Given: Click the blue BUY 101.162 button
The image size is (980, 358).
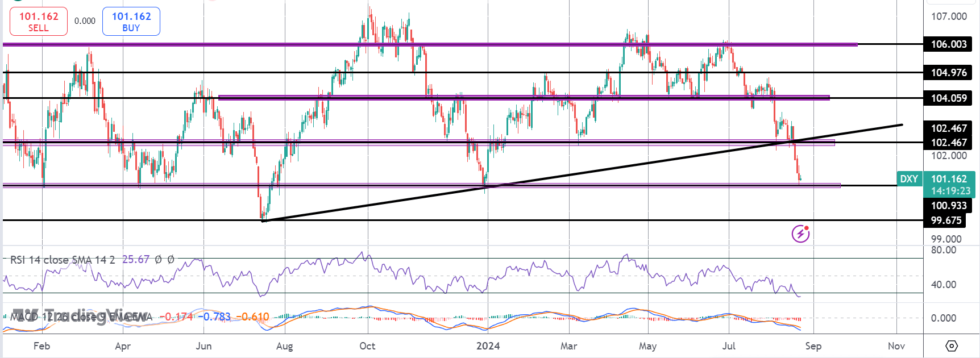Looking at the screenshot, I should (131, 22).
